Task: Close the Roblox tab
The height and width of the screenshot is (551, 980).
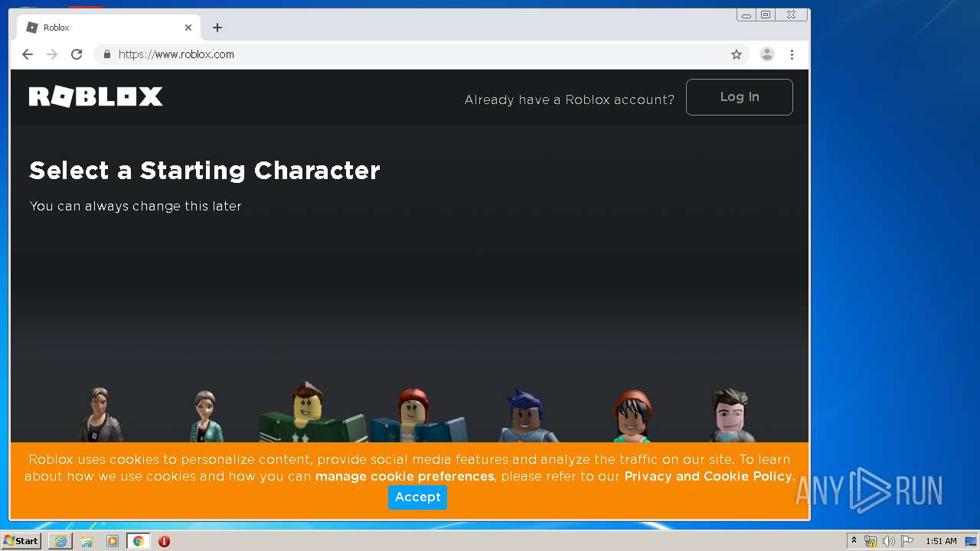Action: 188,28
